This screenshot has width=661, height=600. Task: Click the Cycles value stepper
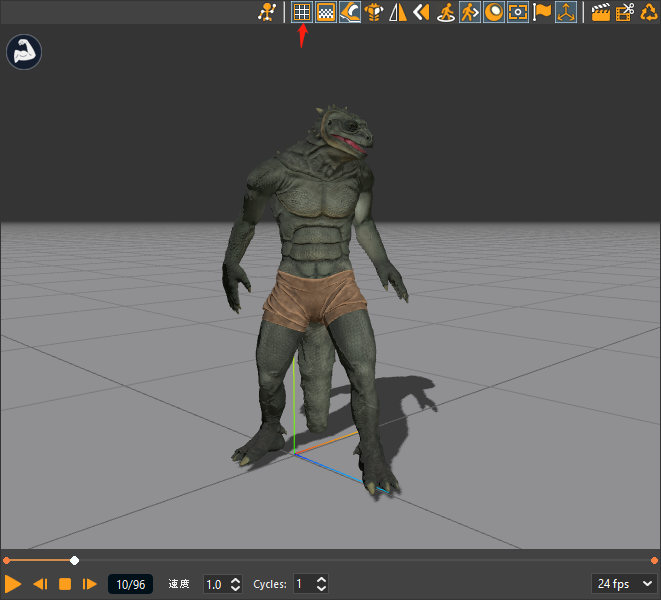pos(320,583)
